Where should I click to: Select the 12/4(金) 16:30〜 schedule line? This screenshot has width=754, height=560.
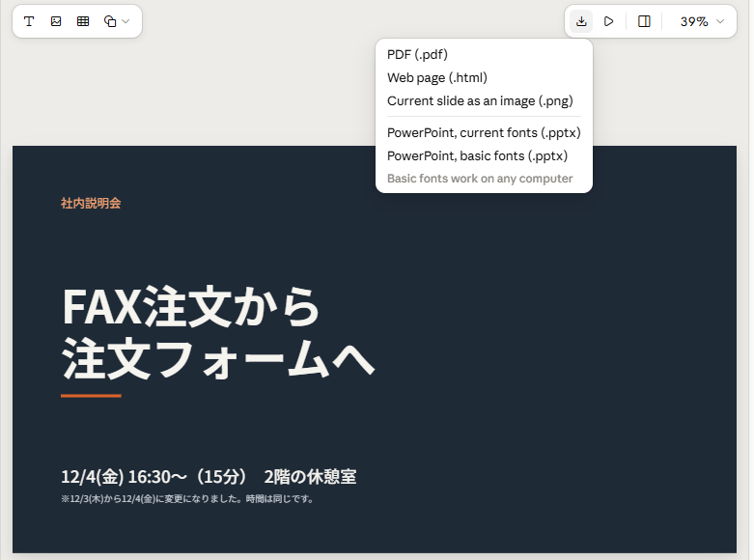209,477
